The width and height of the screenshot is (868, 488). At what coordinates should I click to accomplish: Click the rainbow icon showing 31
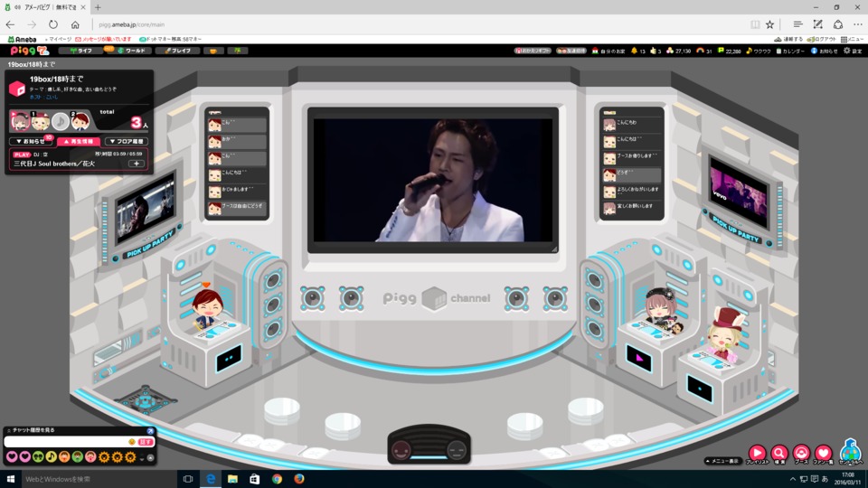pos(700,51)
